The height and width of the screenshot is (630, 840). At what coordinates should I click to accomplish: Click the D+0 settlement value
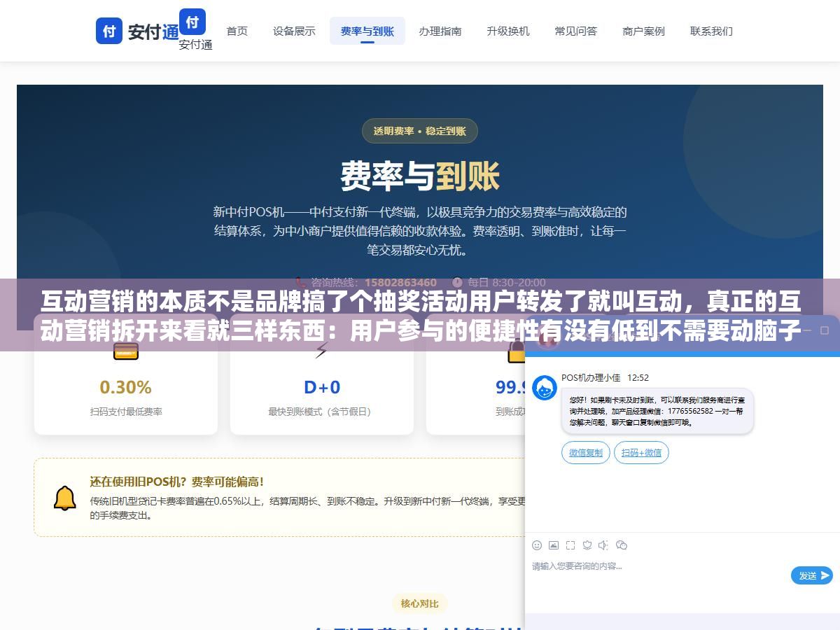pos(322,387)
